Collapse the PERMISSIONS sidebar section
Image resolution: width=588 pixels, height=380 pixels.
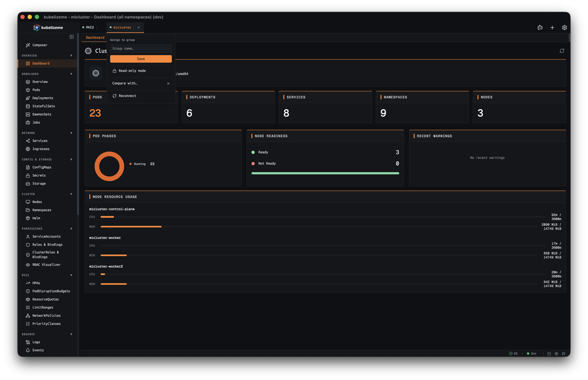tap(71, 229)
